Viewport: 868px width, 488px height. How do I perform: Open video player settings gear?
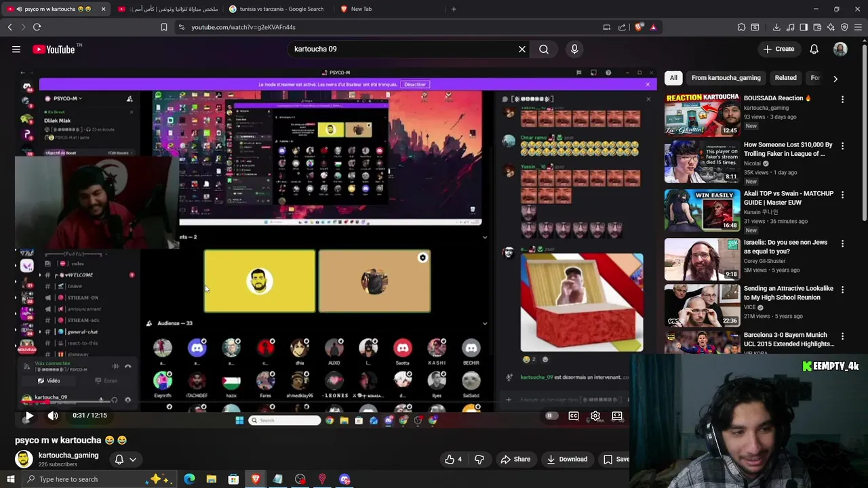coord(595,415)
